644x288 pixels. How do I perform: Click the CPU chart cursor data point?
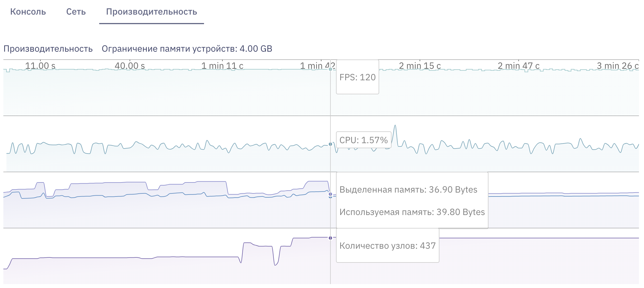coord(330,144)
